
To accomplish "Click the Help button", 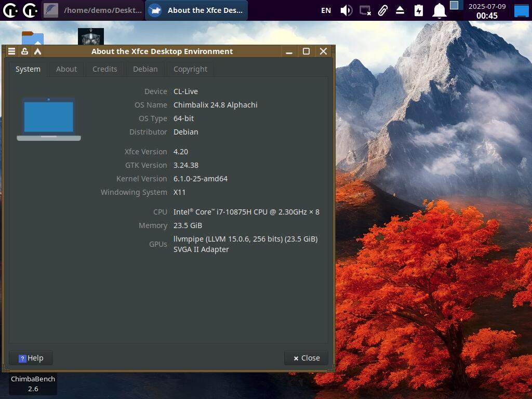I will coord(31,358).
